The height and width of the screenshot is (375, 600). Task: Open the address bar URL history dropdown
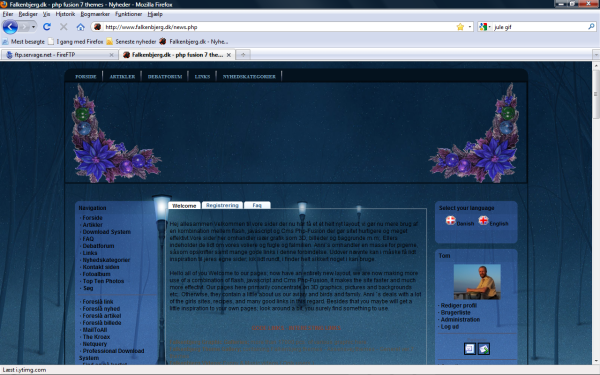470,27
